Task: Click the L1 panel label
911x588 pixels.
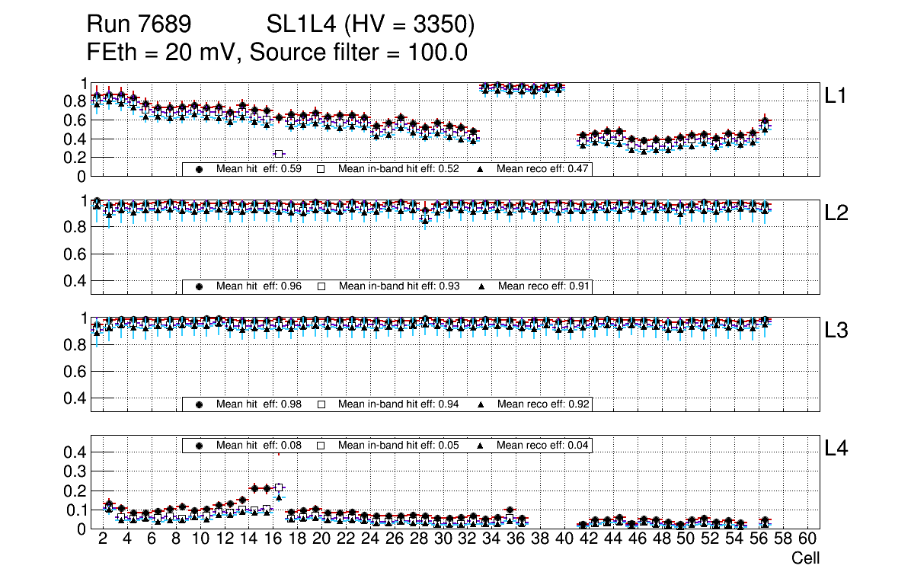Action: tap(836, 96)
